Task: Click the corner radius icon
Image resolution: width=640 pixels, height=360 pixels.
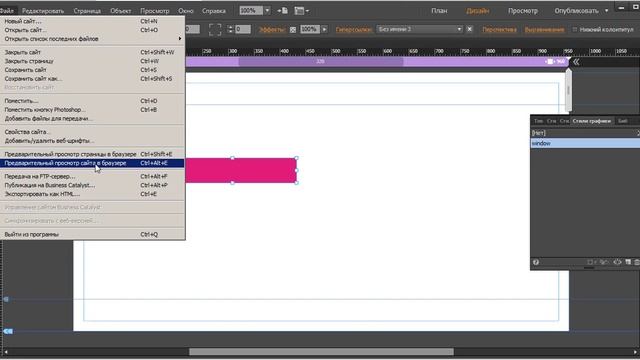Action: click(215, 29)
